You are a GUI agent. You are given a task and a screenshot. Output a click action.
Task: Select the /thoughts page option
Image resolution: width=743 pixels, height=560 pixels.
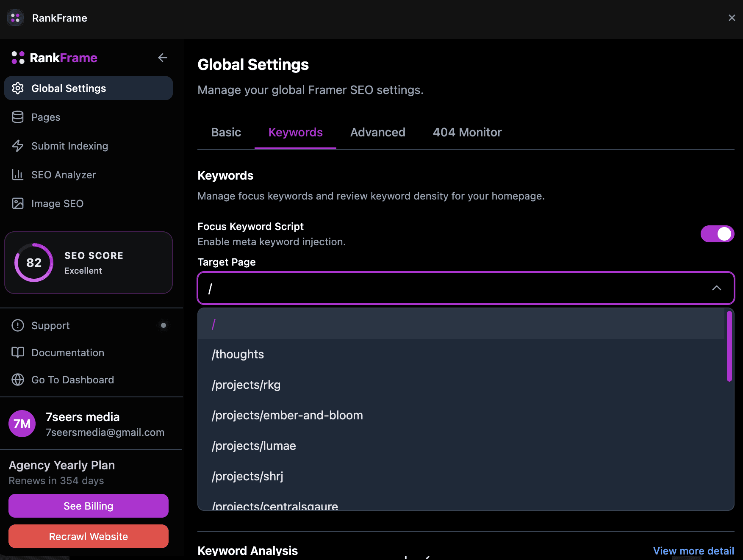click(x=462, y=354)
